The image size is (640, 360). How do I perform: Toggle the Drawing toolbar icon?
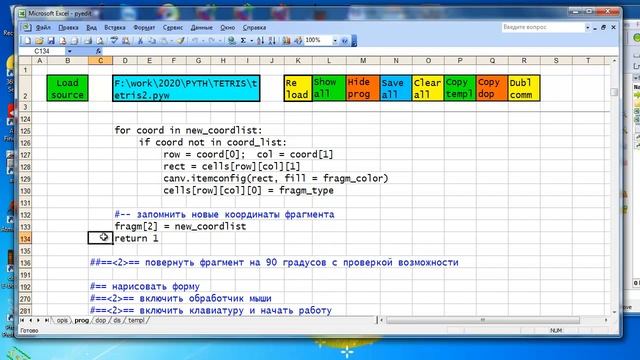tap(298, 40)
